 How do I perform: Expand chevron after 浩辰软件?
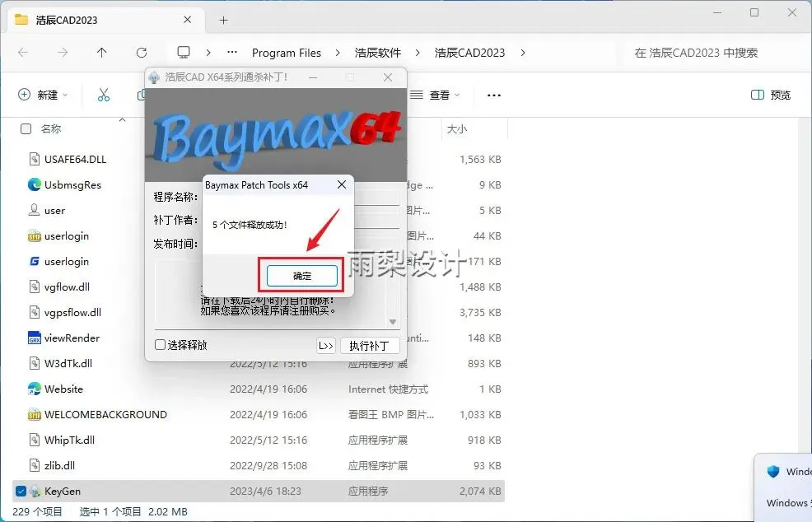(x=418, y=53)
